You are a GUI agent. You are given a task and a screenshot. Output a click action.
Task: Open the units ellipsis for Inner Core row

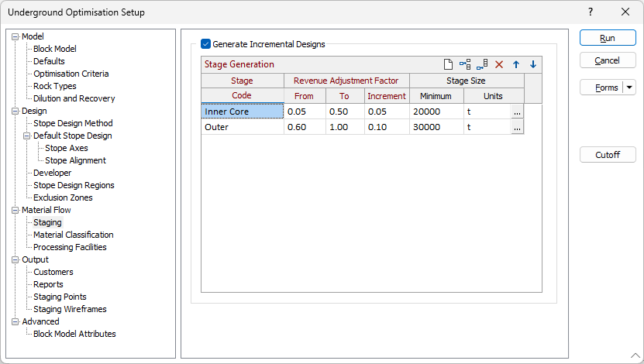(517, 112)
